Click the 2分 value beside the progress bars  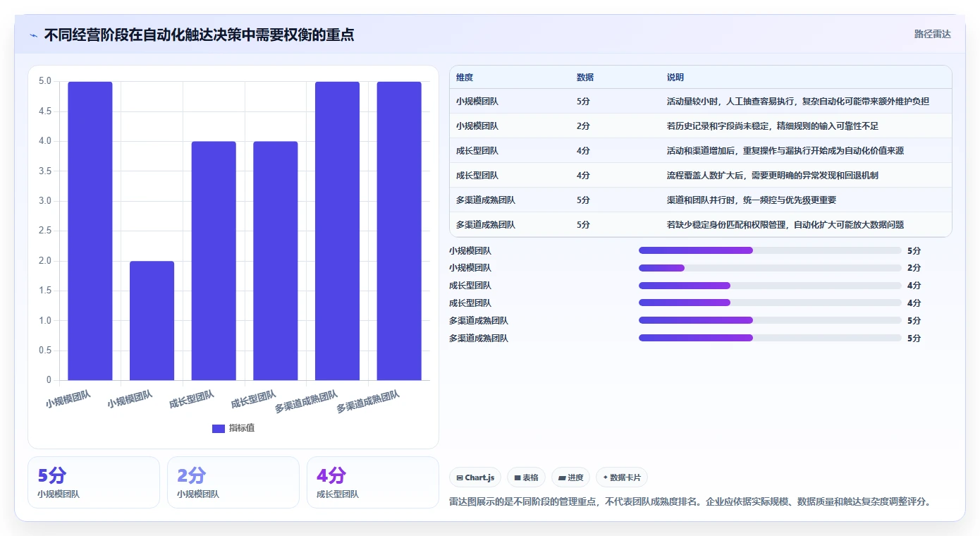(914, 268)
